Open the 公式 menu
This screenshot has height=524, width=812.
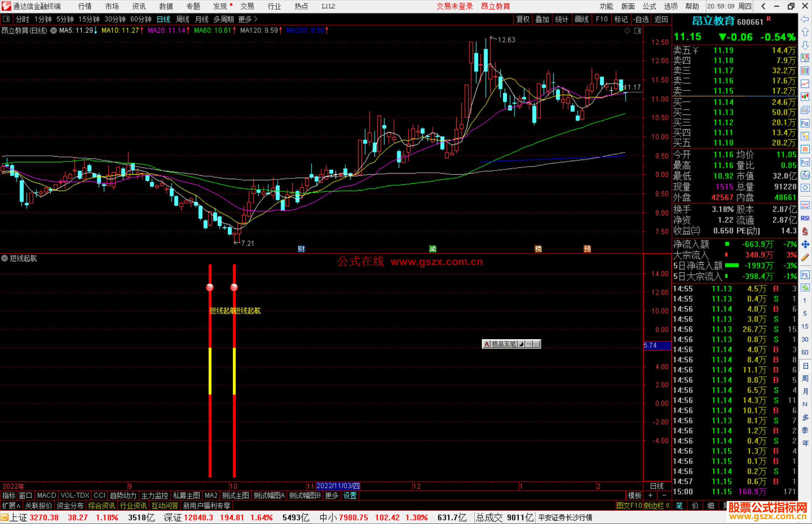[649, 6]
